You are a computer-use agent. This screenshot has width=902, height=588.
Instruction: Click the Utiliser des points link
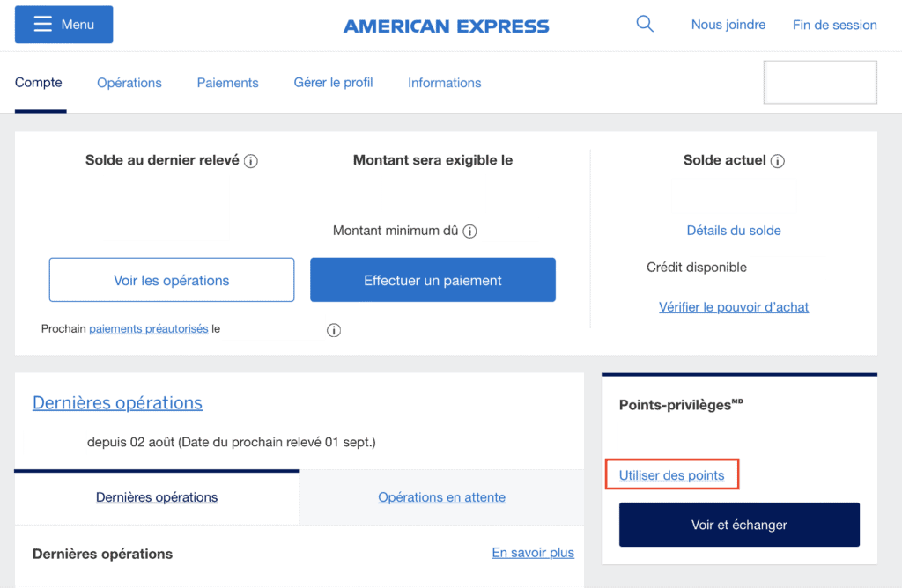[671, 475]
